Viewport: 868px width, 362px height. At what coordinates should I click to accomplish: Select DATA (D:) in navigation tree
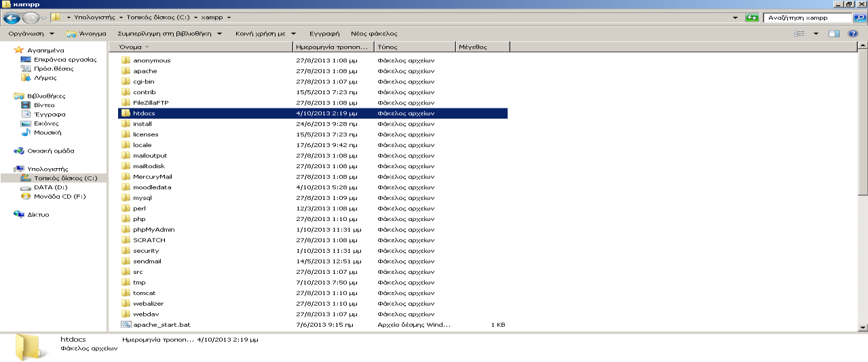[x=51, y=187]
